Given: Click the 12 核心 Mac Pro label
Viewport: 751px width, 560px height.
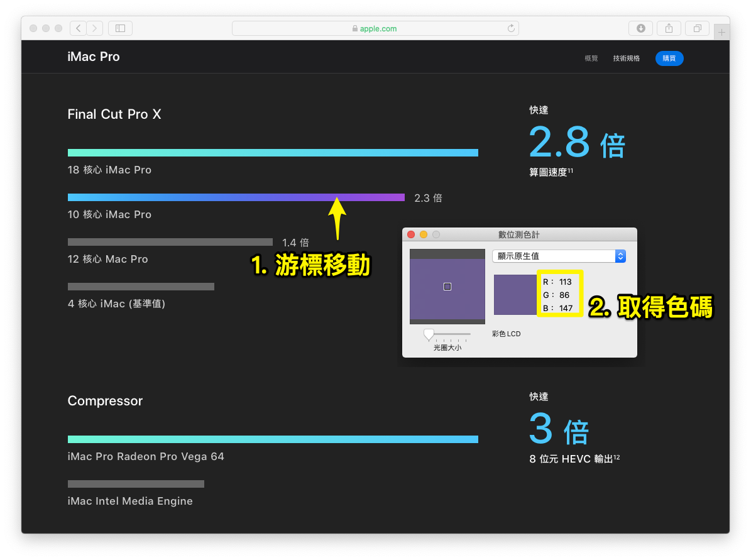Looking at the screenshot, I should [x=107, y=259].
